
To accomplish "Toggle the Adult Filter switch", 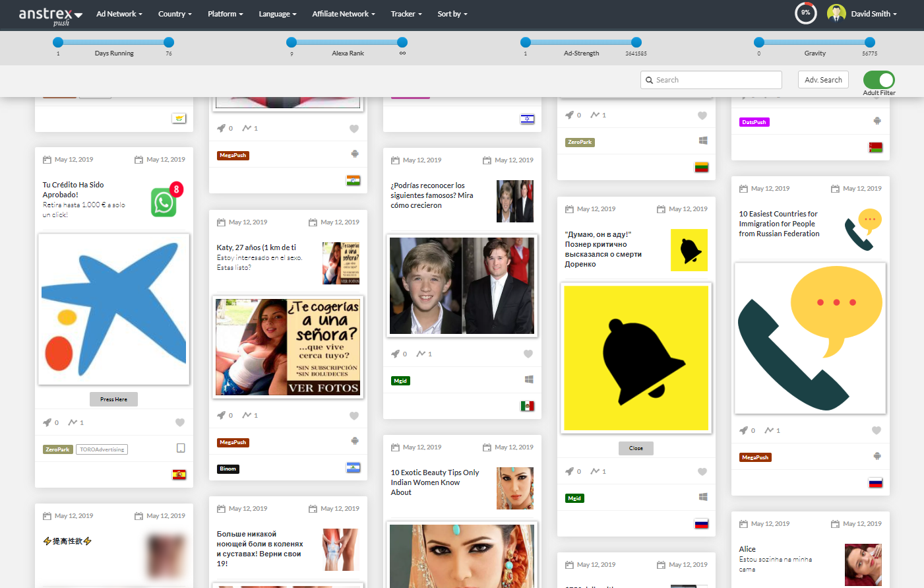I will 879,80.
